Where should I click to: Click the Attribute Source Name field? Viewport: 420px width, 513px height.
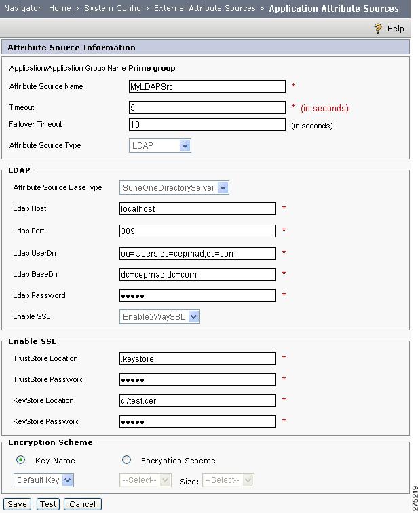point(207,87)
